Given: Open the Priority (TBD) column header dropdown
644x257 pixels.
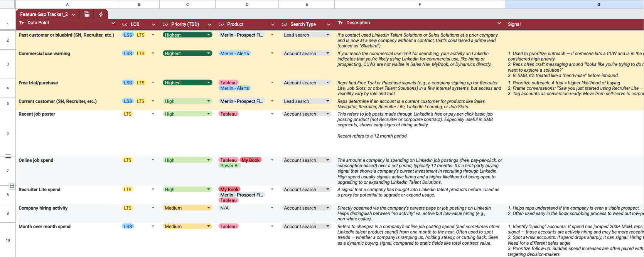Looking at the screenshot, I should (209, 24).
